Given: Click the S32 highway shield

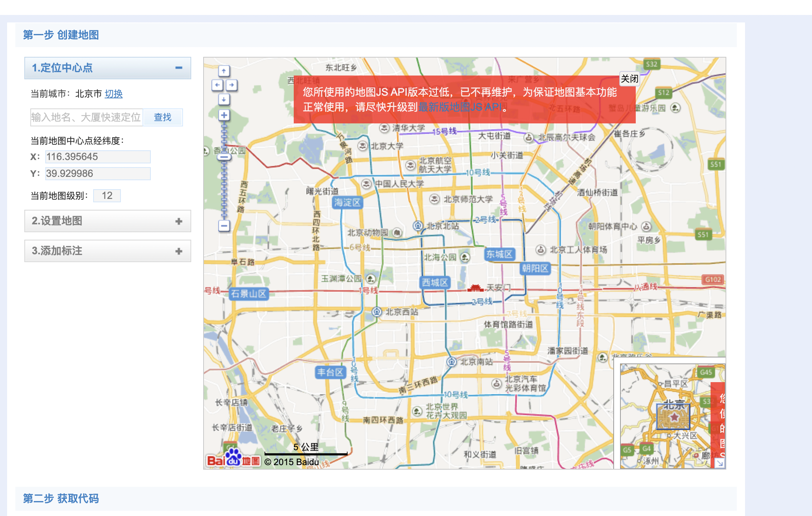Looking at the screenshot, I should pos(651,64).
